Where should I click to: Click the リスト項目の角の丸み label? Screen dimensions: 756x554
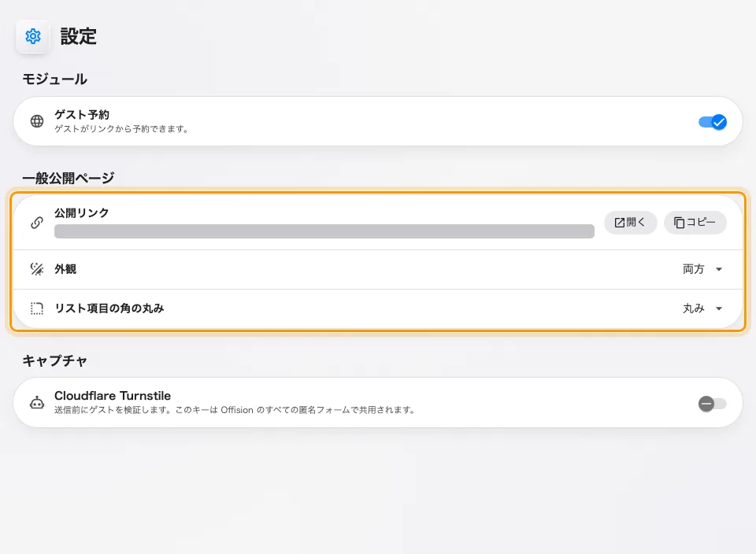pyautogui.click(x=109, y=308)
